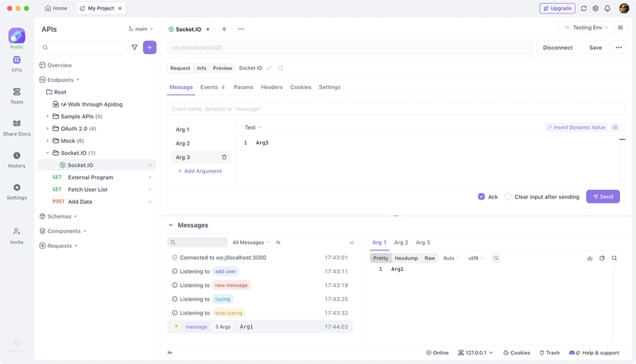Open the 127.0.0.1 proxy dropdown
This screenshot has width=636, height=364.
475,353
